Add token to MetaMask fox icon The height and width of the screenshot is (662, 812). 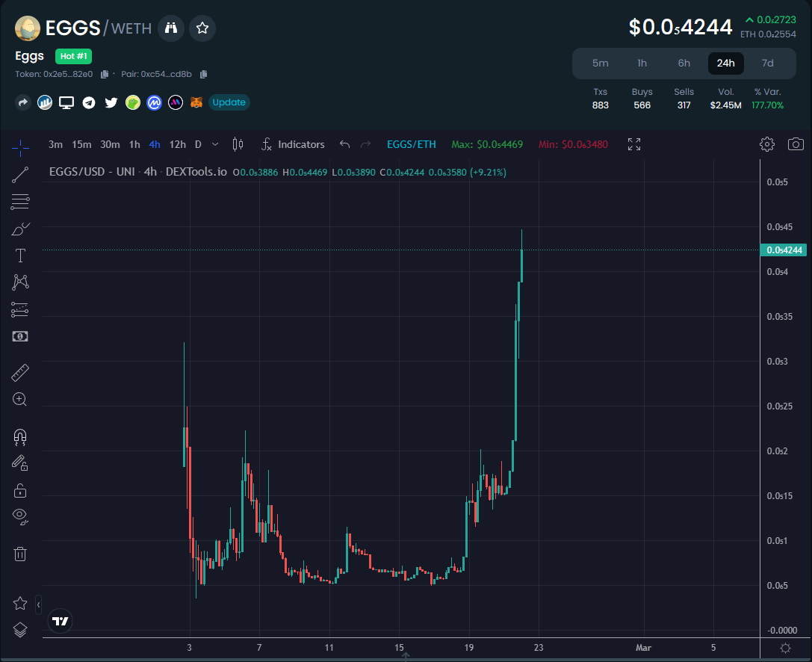coord(196,102)
